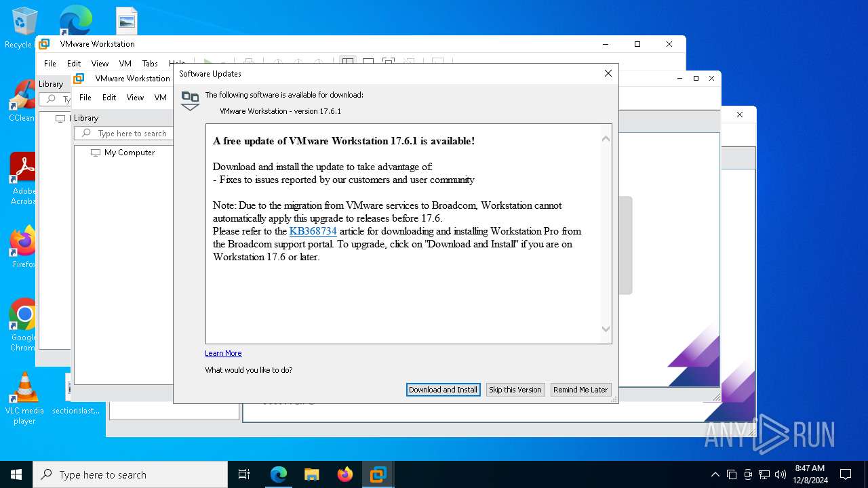The width and height of the screenshot is (868, 488).
Task: Close the Software Updates dialog
Action: click(x=608, y=73)
